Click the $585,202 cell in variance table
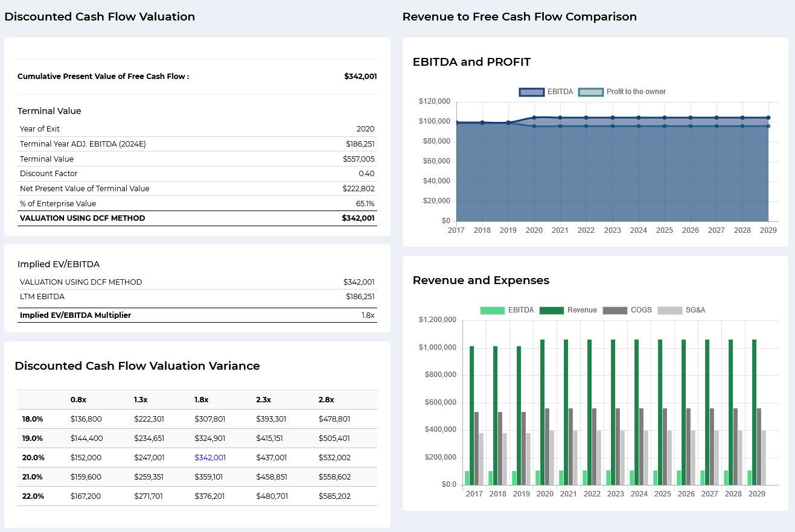795x532 pixels. pyautogui.click(x=334, y=496)
